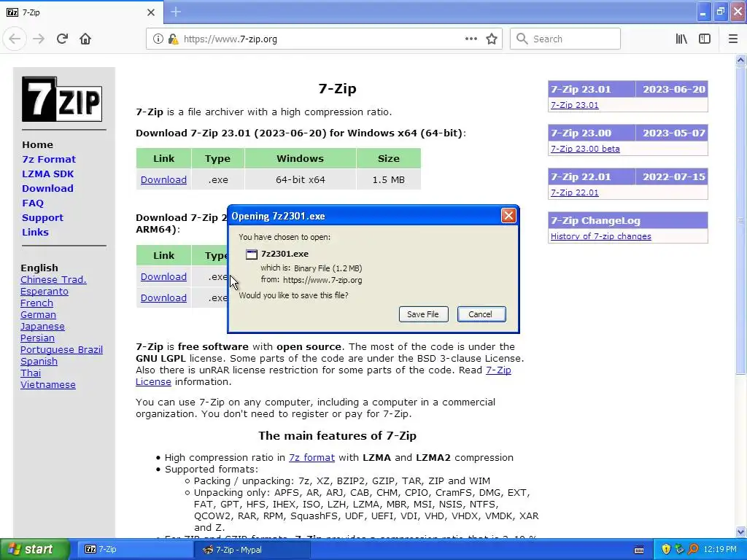Switch language to Thai
Viewport: 747px width, 560px height.
pos(31,373)
